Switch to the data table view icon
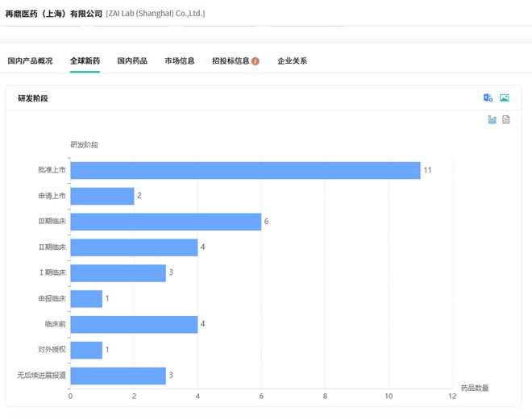This screenshot has width=532, height=420. (506, 119)
